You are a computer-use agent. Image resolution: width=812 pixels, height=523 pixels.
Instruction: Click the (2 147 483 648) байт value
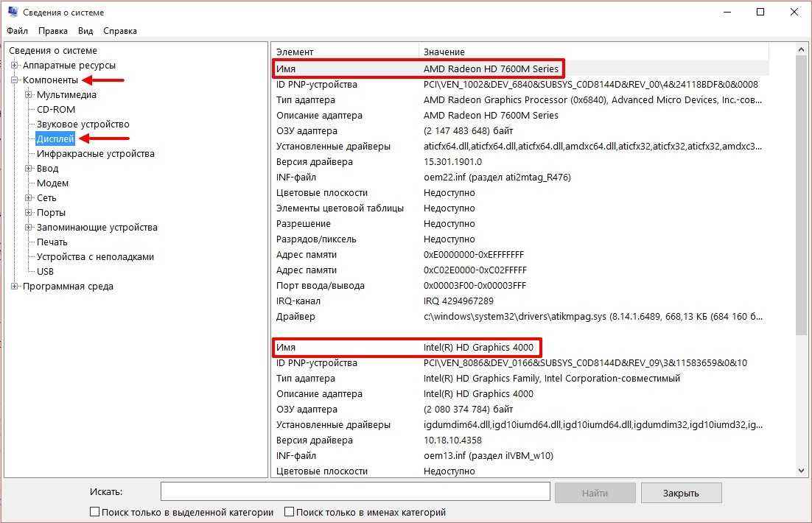tap(468, 130)
